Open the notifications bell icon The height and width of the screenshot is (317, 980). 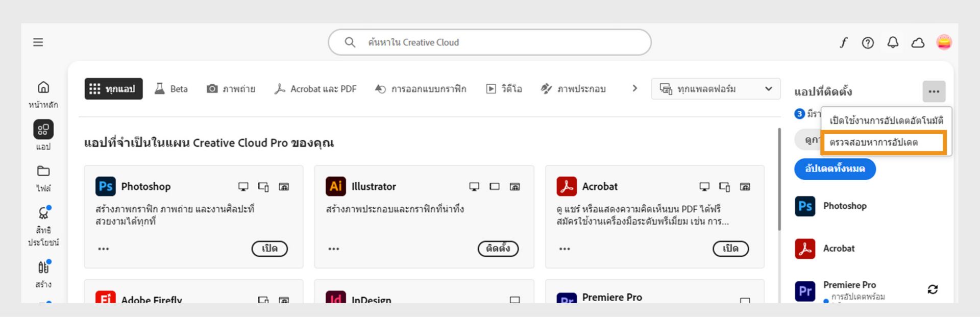point(893,42)
